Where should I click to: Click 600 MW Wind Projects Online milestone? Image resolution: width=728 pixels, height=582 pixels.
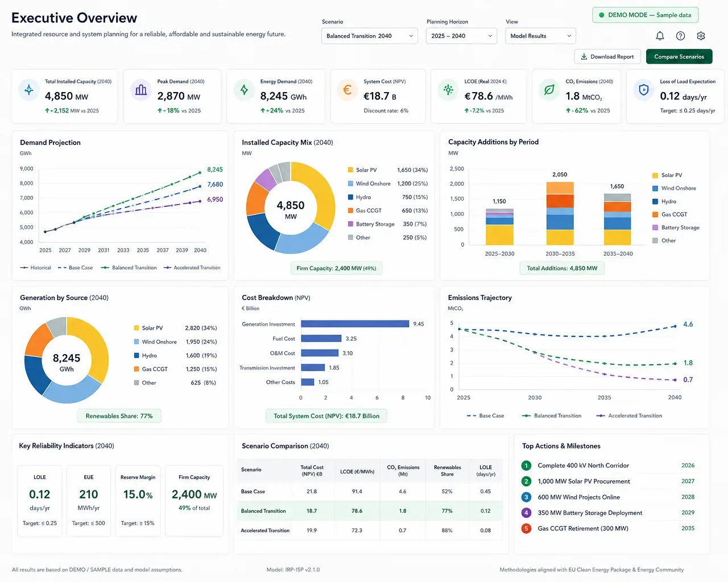point(608,497)
